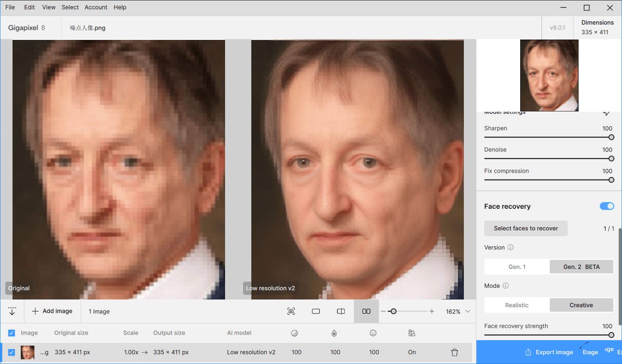Click the Denoise slider handle
The height and width of the screenshot is (364, 622).
[x=611, y=159]
